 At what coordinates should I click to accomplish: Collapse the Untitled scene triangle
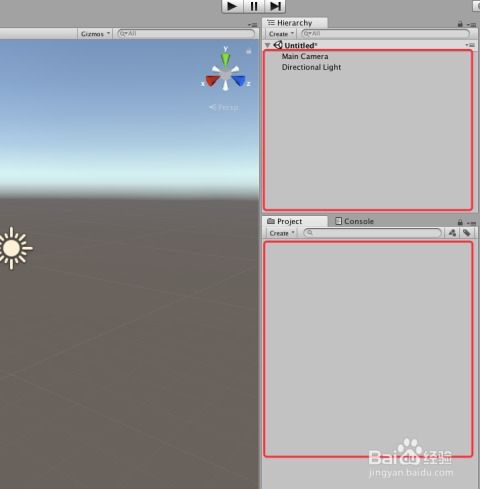[x=268, y=45]
